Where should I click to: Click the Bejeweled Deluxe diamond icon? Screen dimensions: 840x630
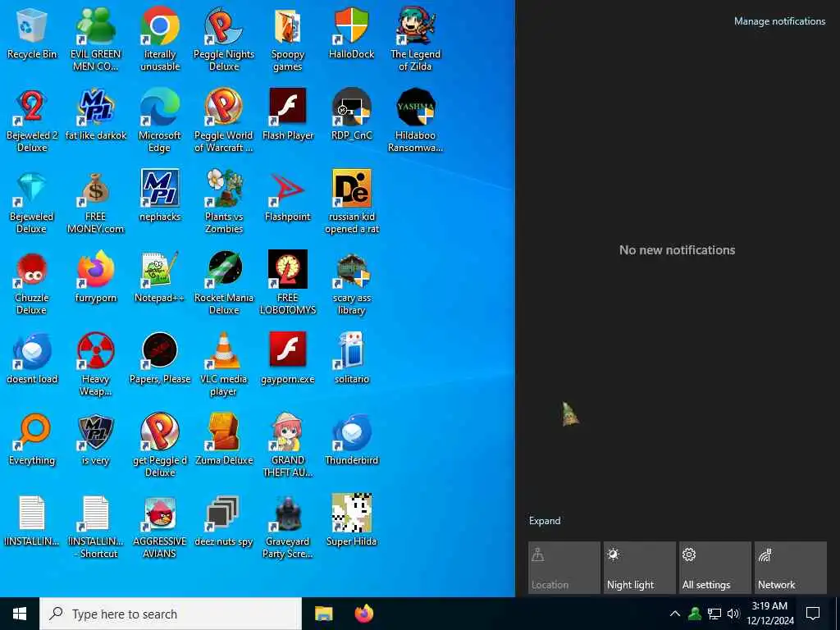click(x=32, y=203)
